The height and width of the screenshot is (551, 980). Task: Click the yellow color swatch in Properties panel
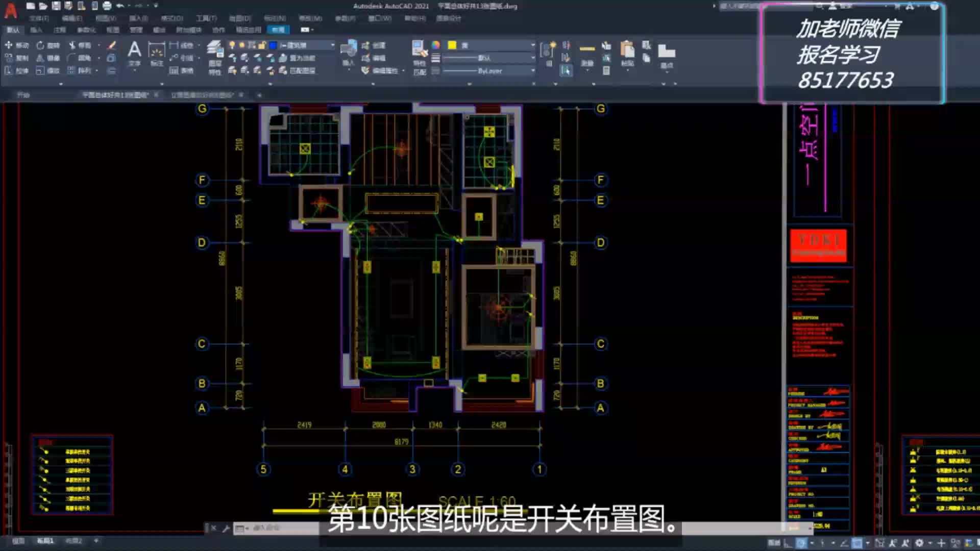[x=452, y=45]
